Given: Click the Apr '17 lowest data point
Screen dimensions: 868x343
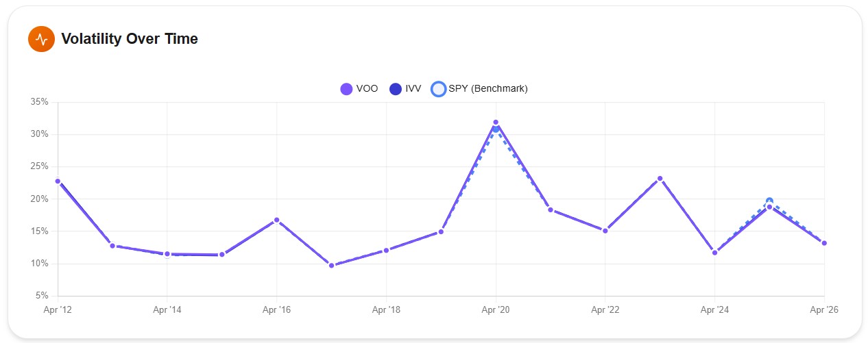Looking at the screenshot, I should tap(331, 265).
